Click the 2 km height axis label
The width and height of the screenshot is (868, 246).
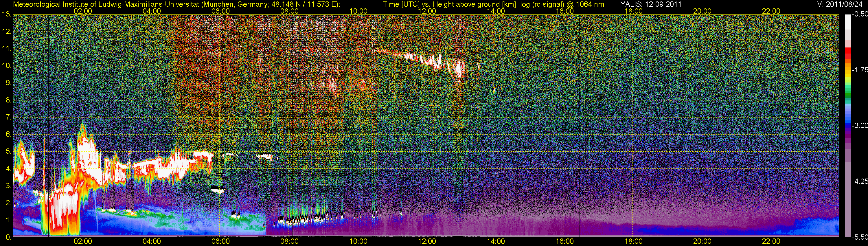(x=8, y=203)
